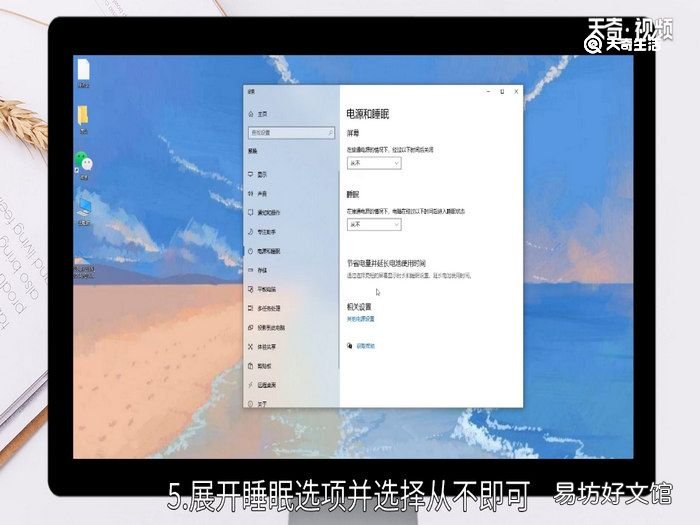Open 远程桌面 Remote Desktop settings
The width and height of the screenshot is (700, 525).
click(x=262, y=385)
